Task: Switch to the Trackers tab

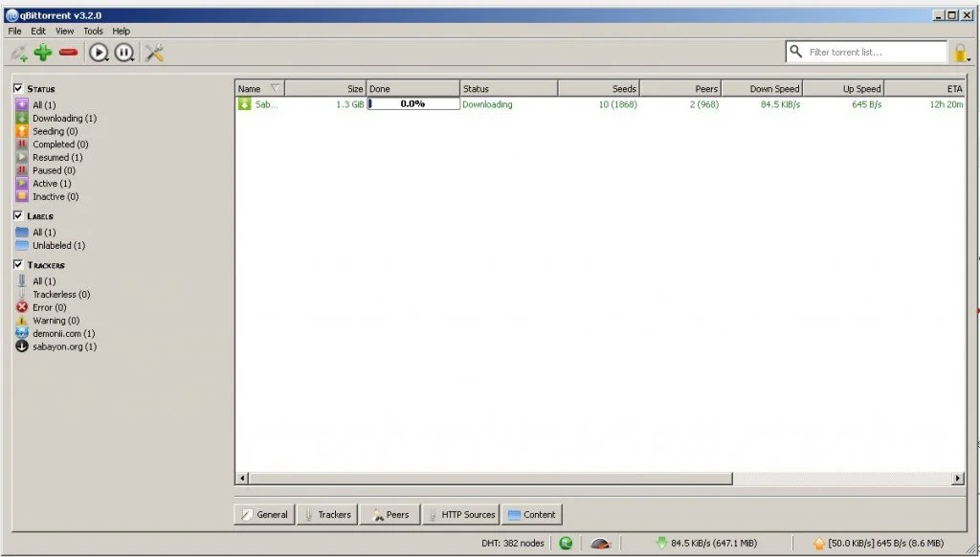Action: click(327, 515)
